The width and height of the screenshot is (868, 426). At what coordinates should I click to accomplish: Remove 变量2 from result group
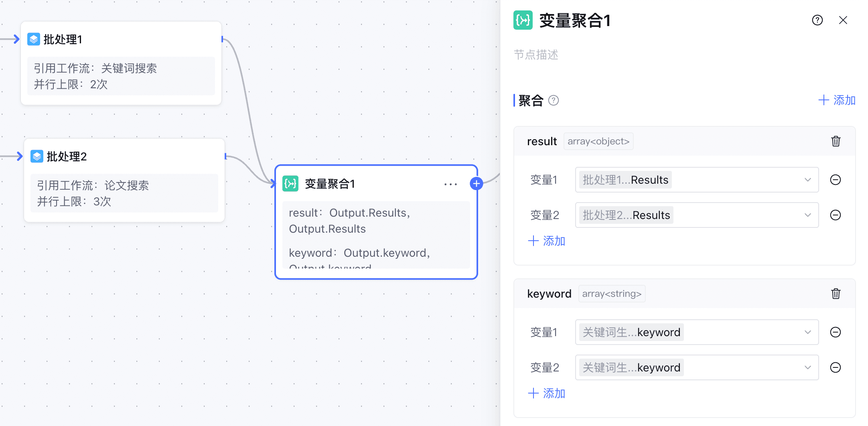coord(835,215)
